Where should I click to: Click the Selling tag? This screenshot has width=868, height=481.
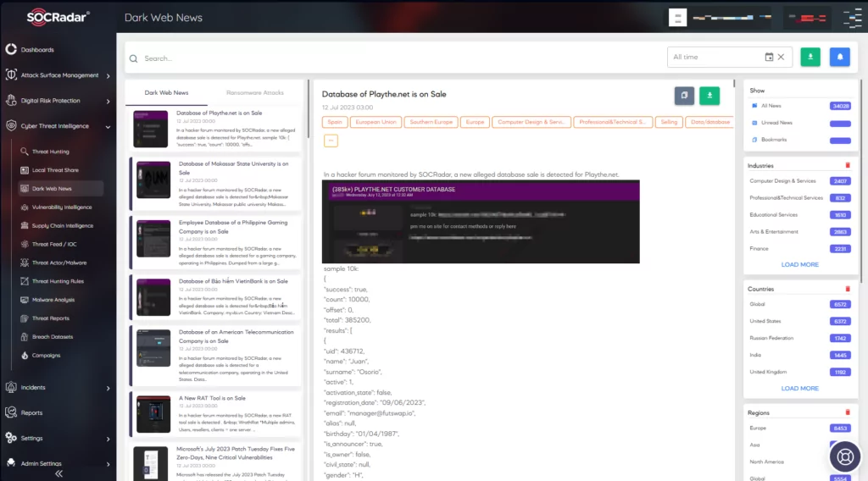(669, 122)
